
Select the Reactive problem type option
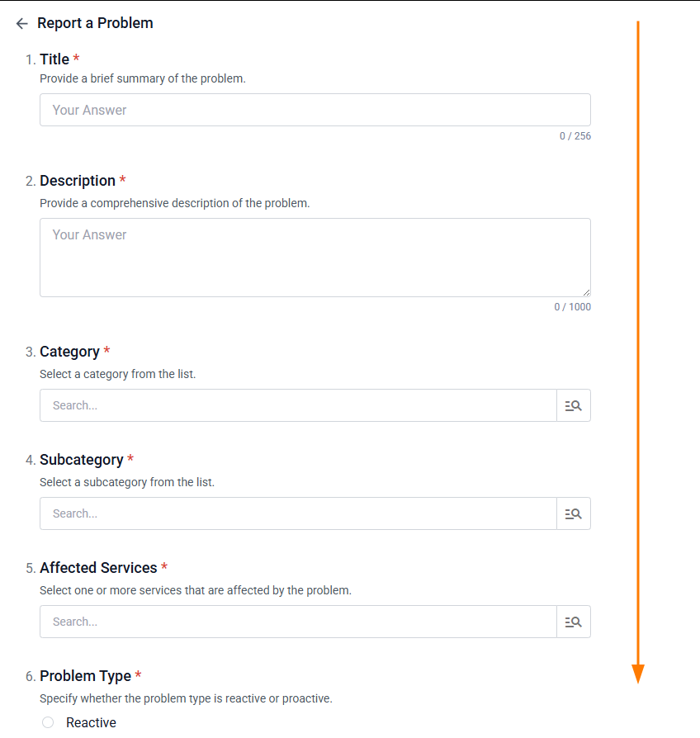[x=48, y=722]
